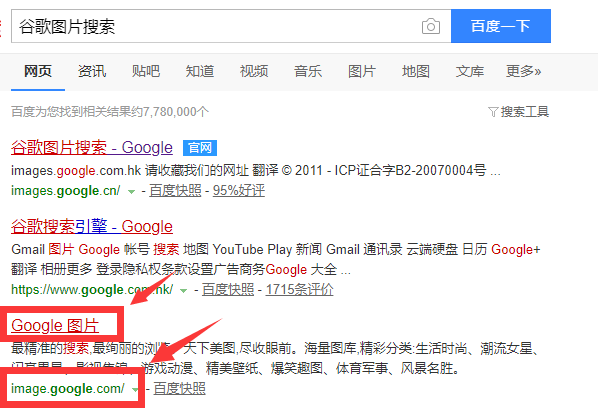This screenshot has height=408, width=598.
Task: Open the 图片 tab
Action: click(362, 71)
